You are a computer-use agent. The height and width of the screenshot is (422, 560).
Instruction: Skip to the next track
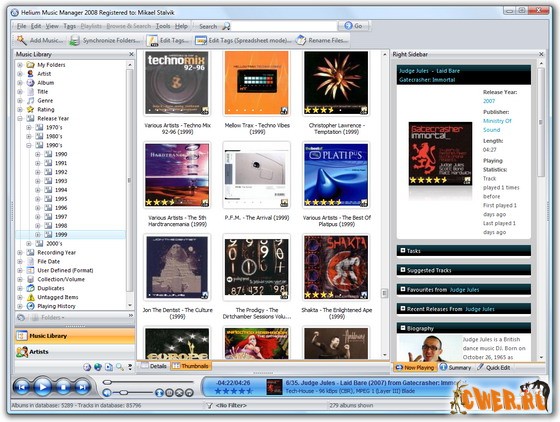pos(82,387)
